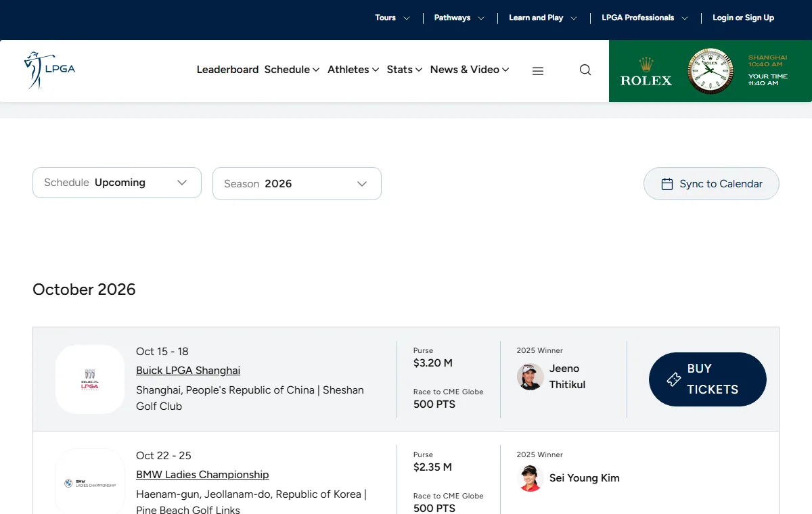
Task: Click the search magnifier icon
Action: pos(585,70)
